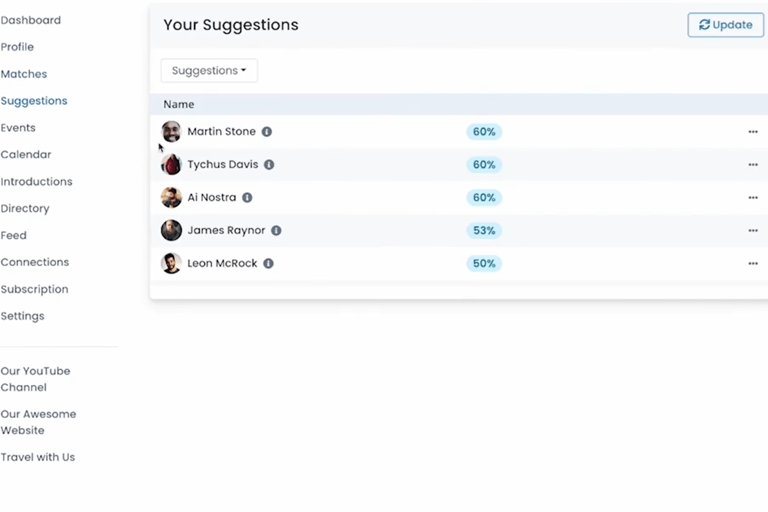Click info icon beside Leon McRock

pyautogui.click(x=268, y=264)
